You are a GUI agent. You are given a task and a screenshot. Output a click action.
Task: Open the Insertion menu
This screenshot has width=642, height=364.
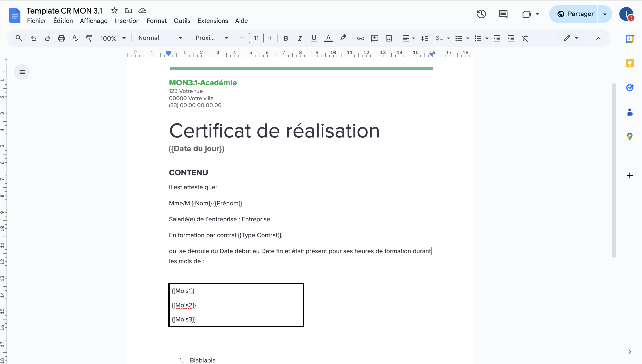tap(127, 21)
